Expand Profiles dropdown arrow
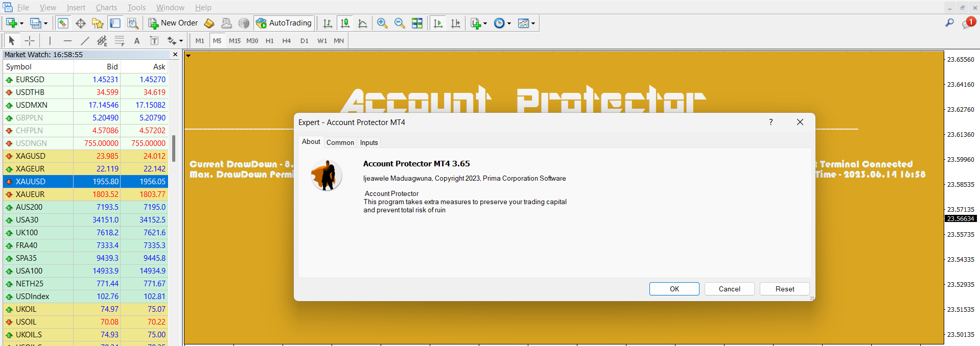 [45, 23]
